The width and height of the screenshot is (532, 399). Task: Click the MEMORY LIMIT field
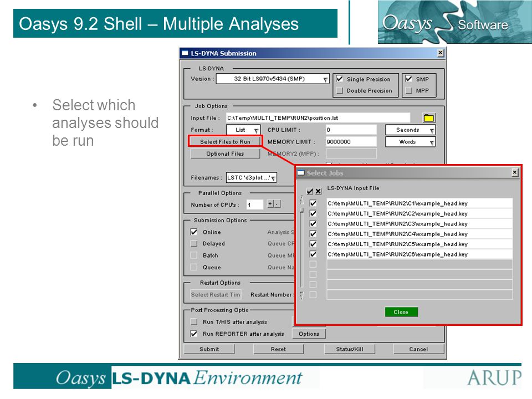point(351,141)
